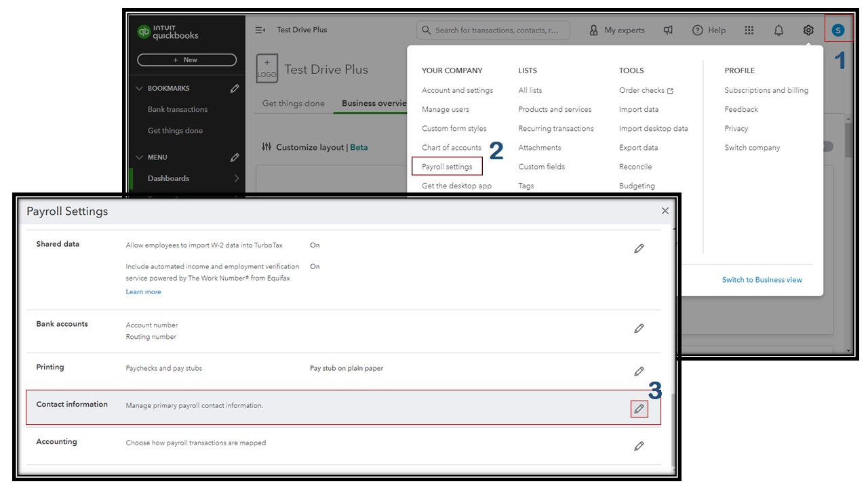This screenshot has height=488, width=868.
Task: Close the Payroll Settings dialog
Action: tap(665, 211)
